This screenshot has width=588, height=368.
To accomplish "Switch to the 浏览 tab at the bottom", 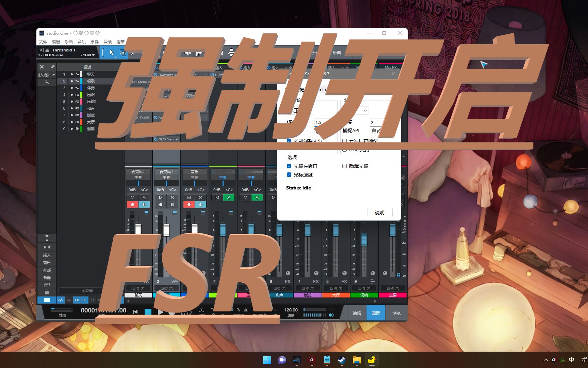I will point(396,313).
